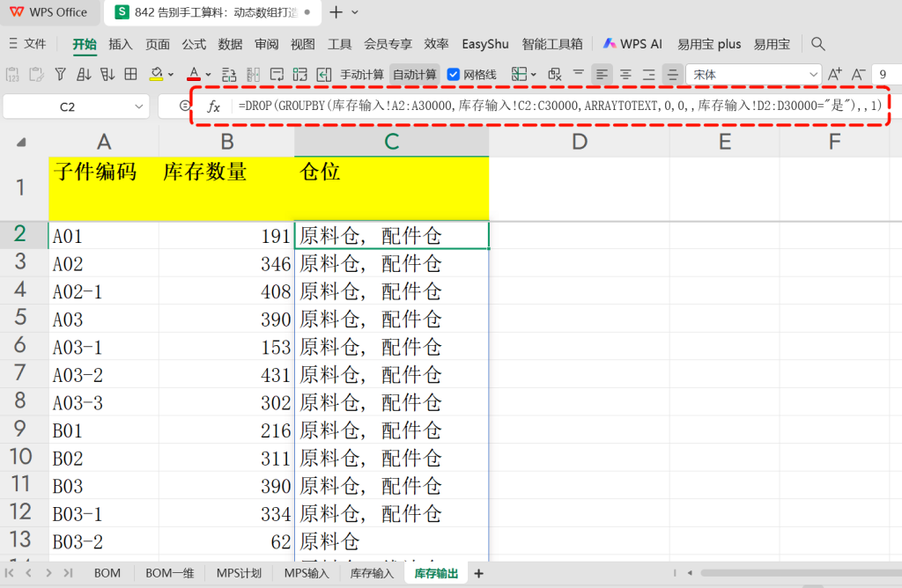Increase font size with the A+ icon

coord(834,74)
